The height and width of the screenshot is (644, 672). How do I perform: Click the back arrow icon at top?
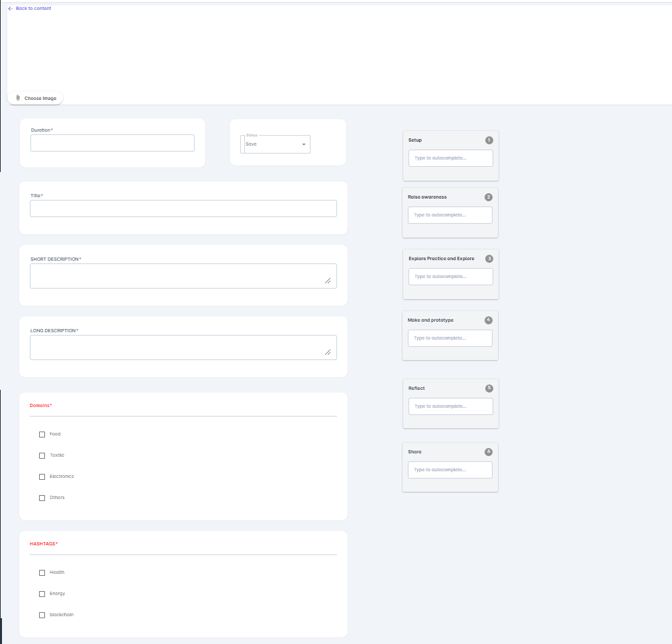10,9
